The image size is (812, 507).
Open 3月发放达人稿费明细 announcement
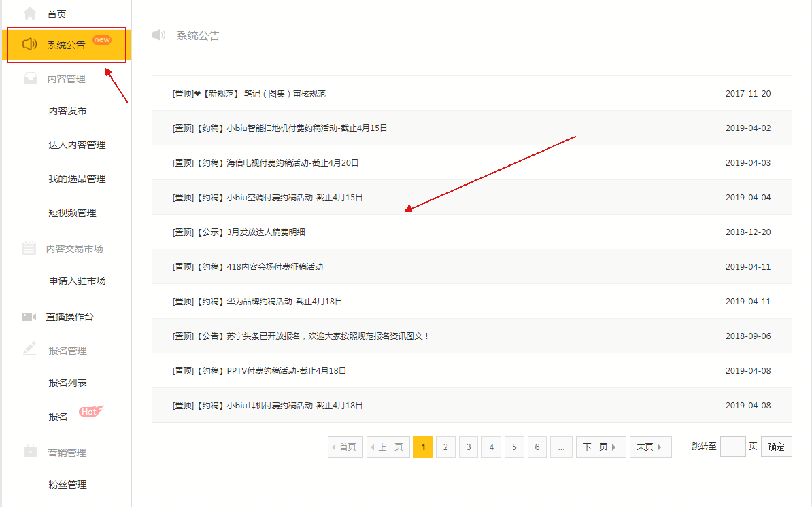pos(239,232)
